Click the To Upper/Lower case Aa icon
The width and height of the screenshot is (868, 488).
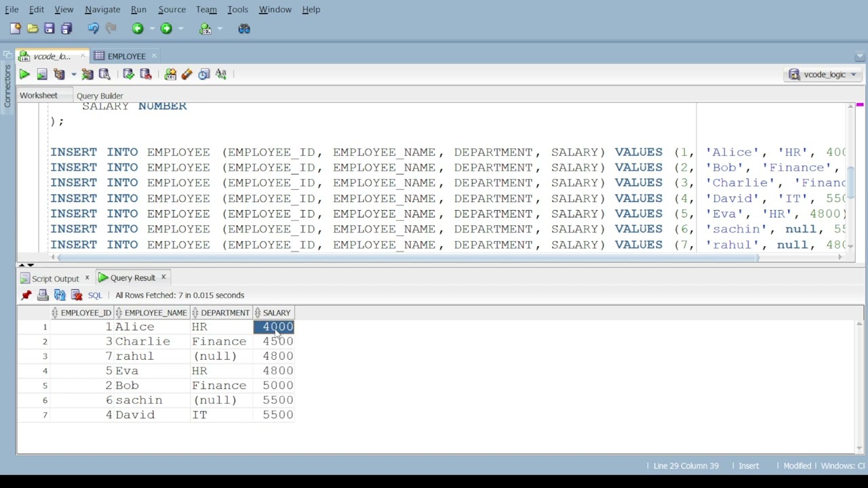[x=221, y=75]
